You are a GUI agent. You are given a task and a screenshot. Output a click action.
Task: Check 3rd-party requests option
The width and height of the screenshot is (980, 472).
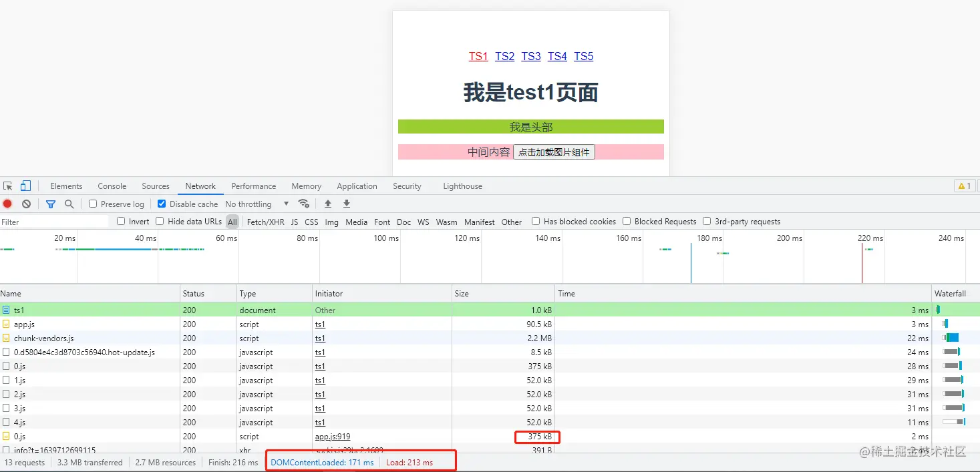(x=707, y=221)
